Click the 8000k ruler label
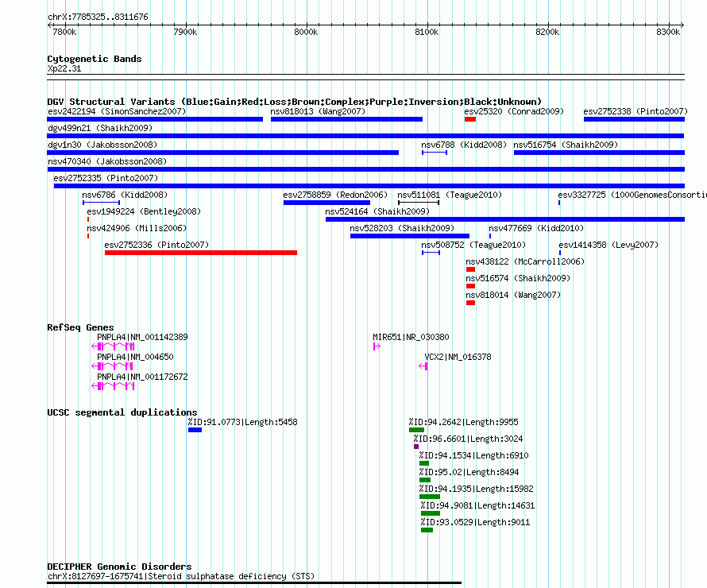 coord(306,32)
